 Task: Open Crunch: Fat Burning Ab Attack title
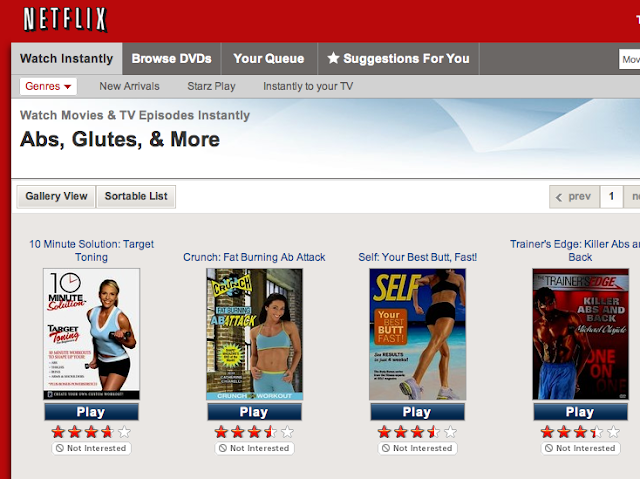click(x=254, y=257)
